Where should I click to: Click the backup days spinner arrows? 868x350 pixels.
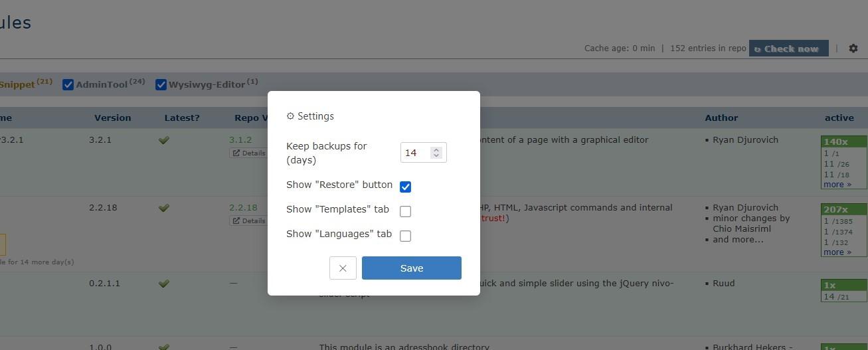coord(436,153)
